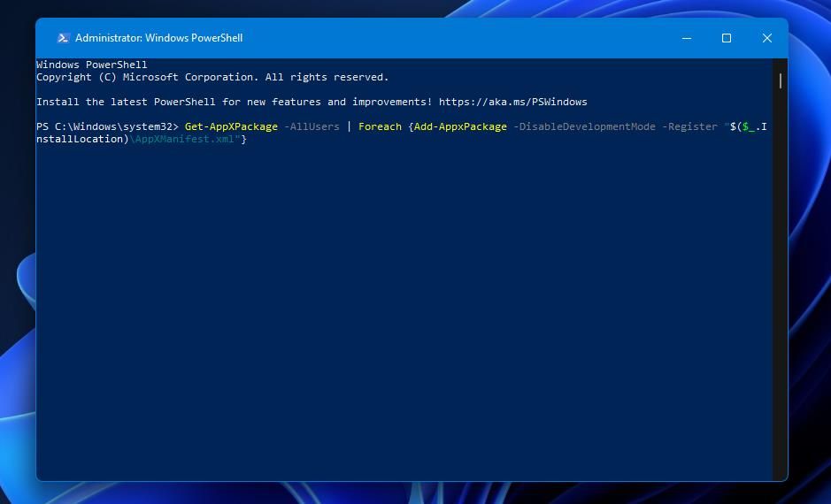Maximize the PowerShell window
The width and height of the screenshot is (831, 504).
click(x=727, y=38)
